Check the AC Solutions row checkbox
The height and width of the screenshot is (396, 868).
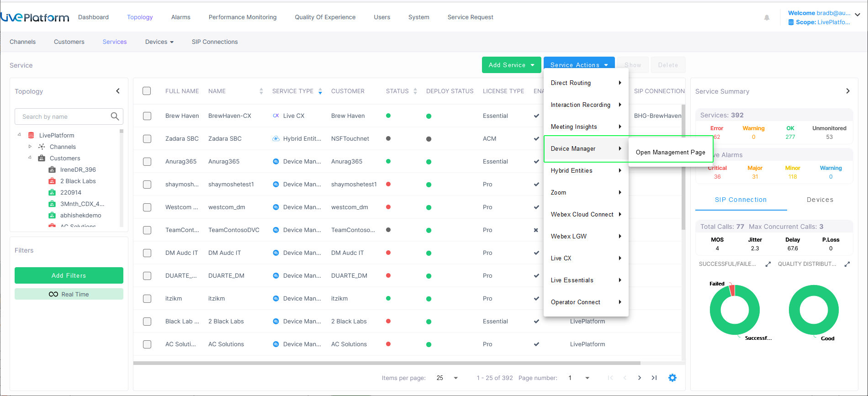coord(147,344)
